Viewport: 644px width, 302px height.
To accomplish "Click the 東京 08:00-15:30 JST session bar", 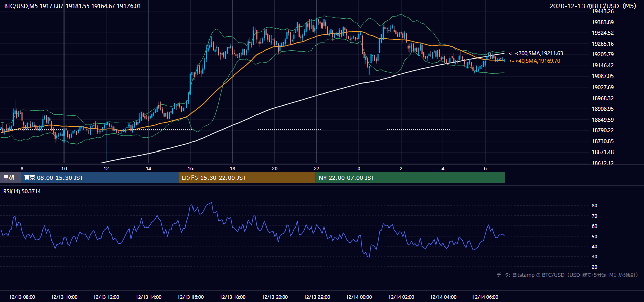I will tap(100, 178).
